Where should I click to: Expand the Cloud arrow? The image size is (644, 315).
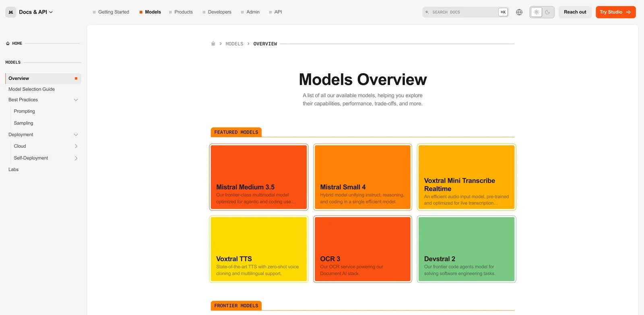click(76, 146)
